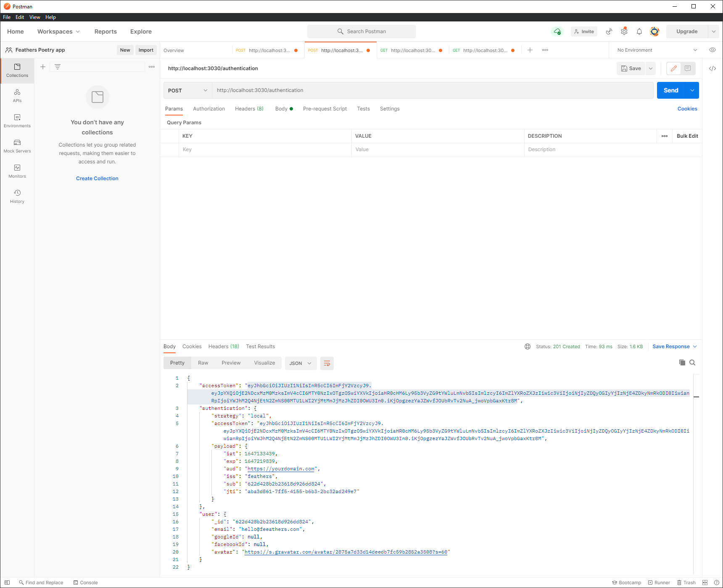
Task: Open the View menu
Action: pos(35,17)
